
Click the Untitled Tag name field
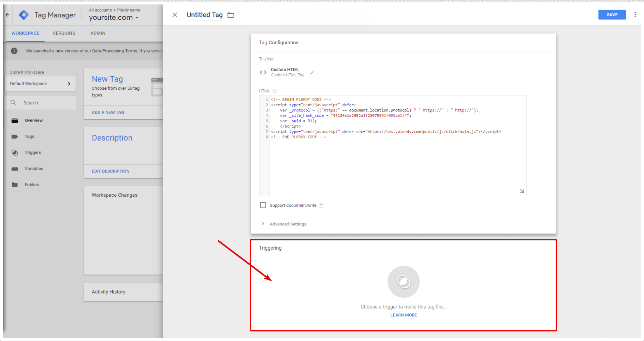[x=205, y=15]
